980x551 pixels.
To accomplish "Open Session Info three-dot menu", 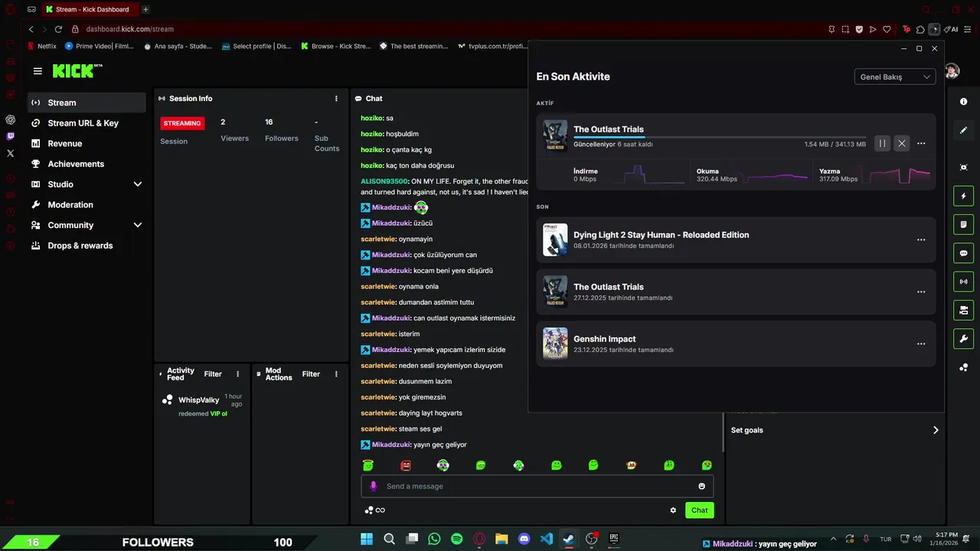I will [336, 99].
